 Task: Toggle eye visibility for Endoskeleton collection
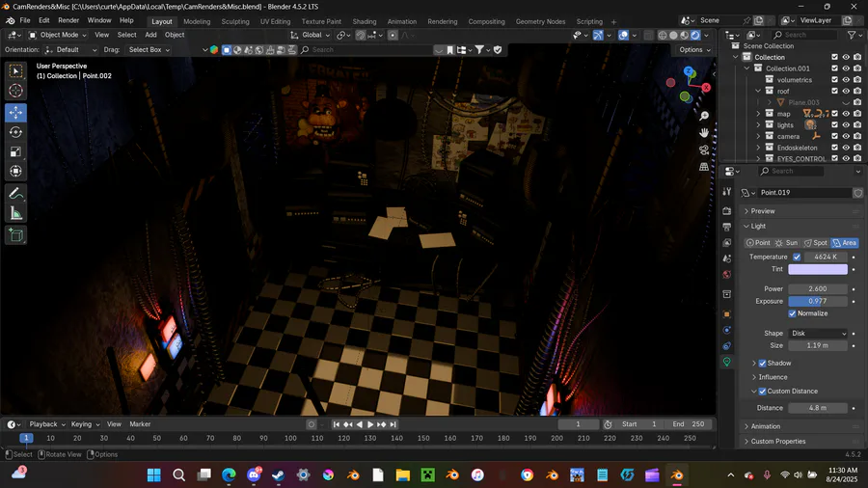coord(846,148)
